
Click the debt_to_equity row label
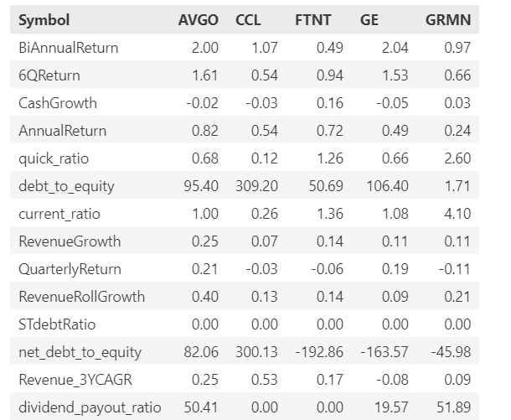click(x=66, y=186)
